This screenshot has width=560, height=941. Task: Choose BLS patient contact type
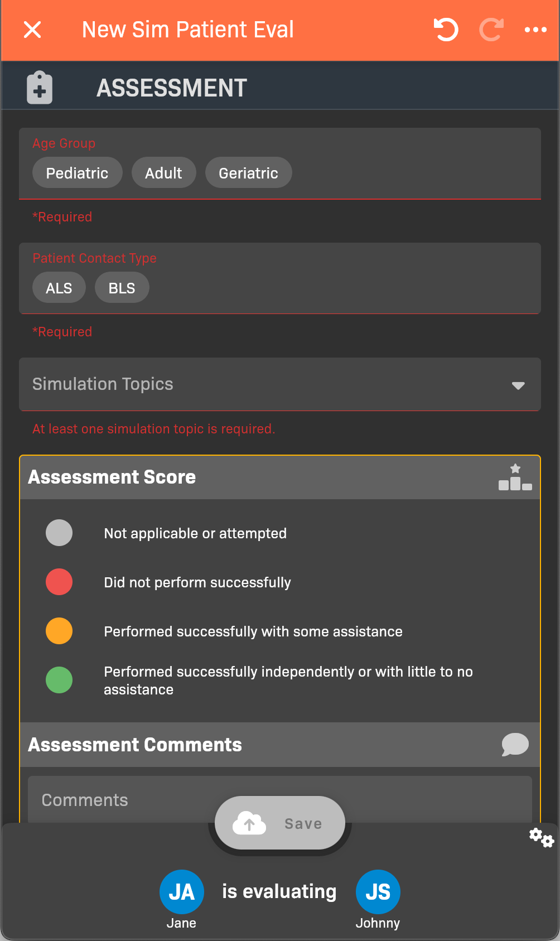[x=122, y=288]
